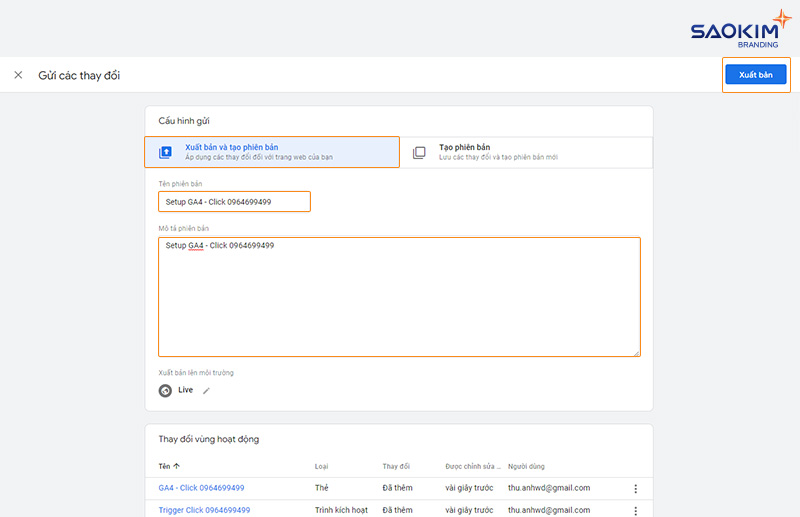The height and width of the screenshot is (517, 800).
Task: Click the Thẻ type cell
Action: coord(321,488)
